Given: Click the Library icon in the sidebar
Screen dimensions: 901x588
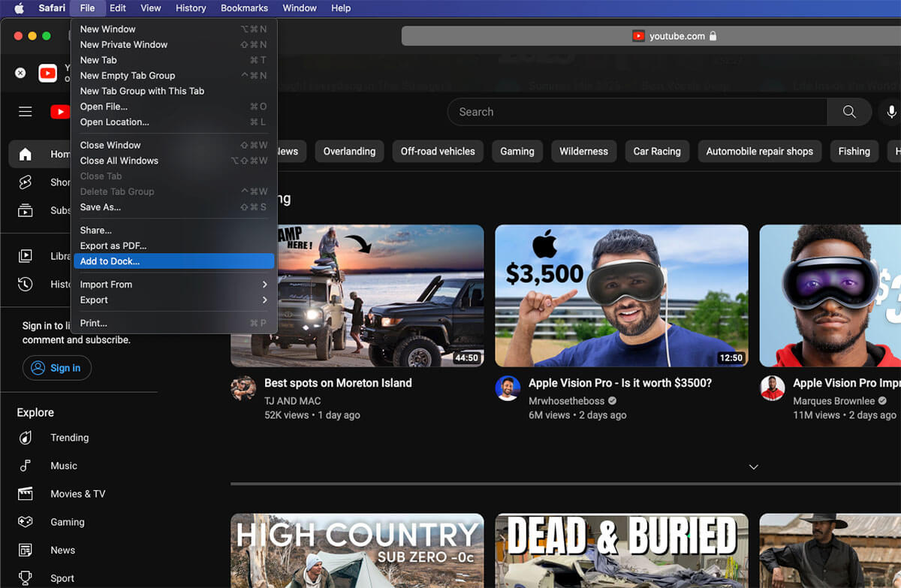Looking at the screenshot, I should click(25, 255).
